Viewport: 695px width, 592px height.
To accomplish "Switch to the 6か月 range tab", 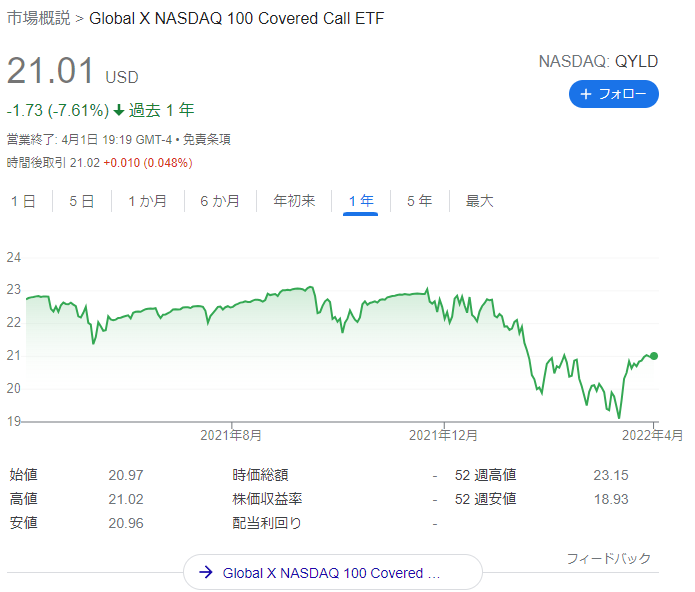I will (220, 201).
